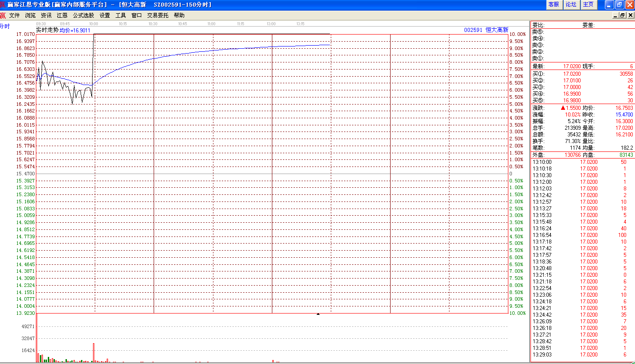Open the 设置 menu

105,15
